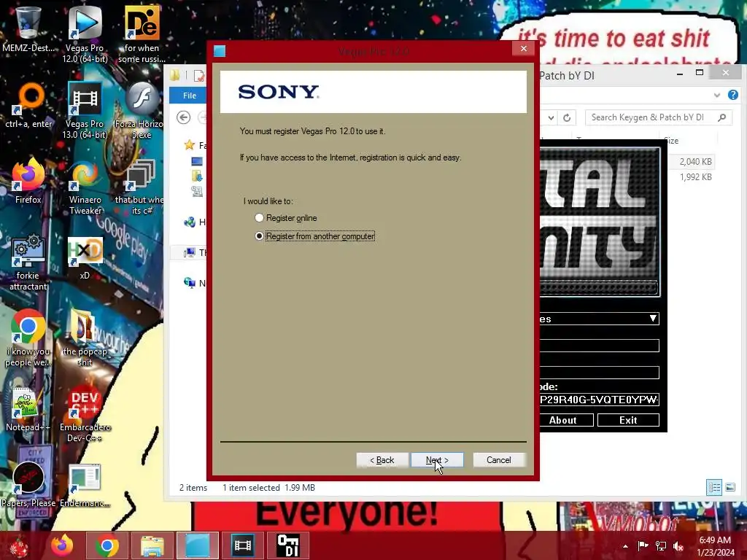Select the DI keygen taskbar icon

click(x=287, y=545)
